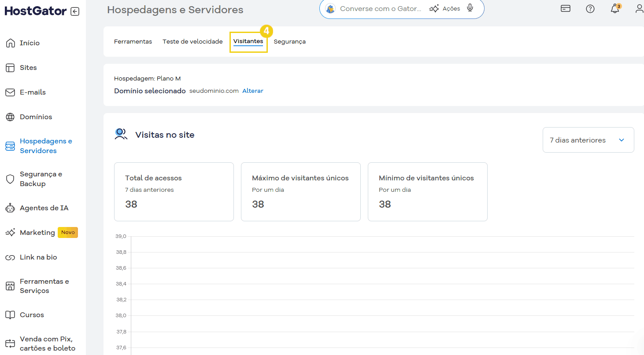
Task: Switch to the Segurança tab
Action: [289, 41]
